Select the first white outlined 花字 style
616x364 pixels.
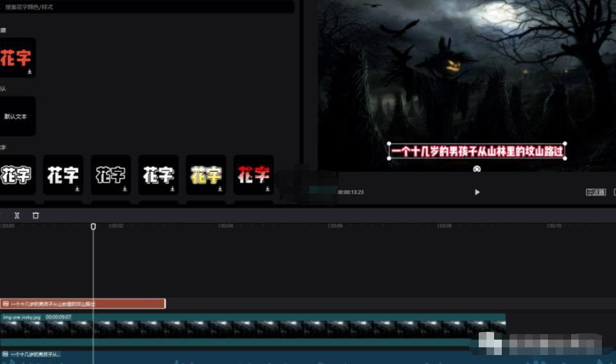click(x=15, y=174)
